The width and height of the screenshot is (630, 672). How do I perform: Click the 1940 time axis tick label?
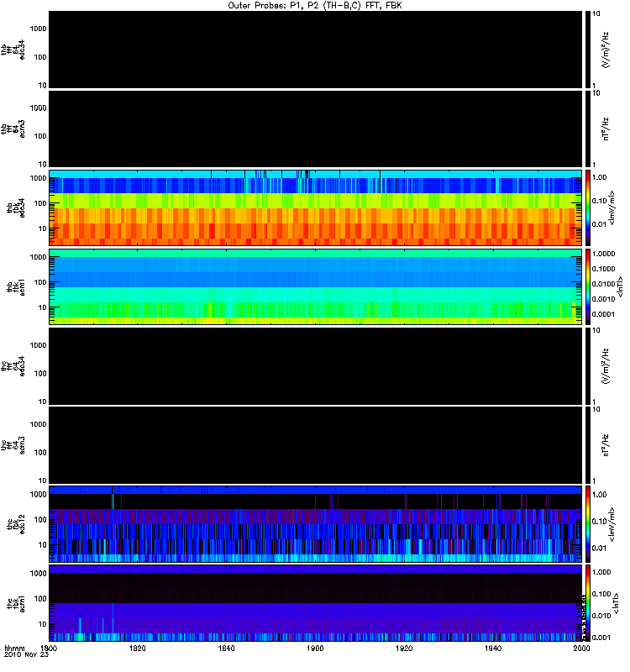(x=493, y=648)
